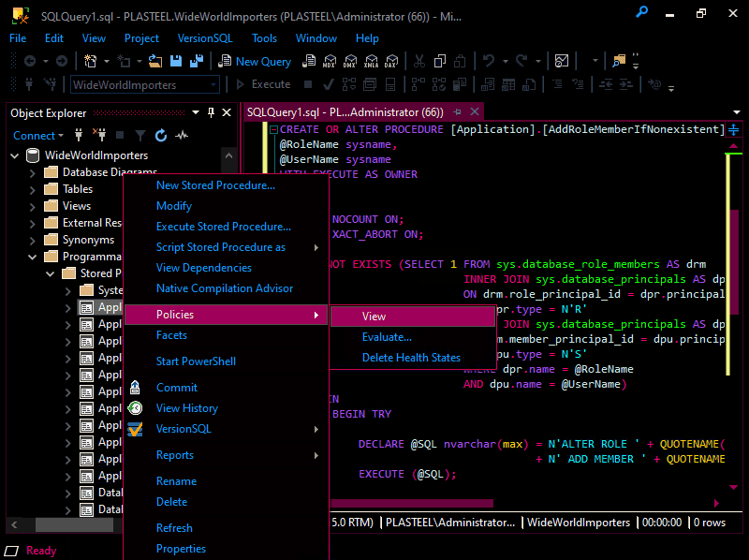Click the Filter funnel icon in Object Explorer
749x560 pixels.
pos(140,136)
